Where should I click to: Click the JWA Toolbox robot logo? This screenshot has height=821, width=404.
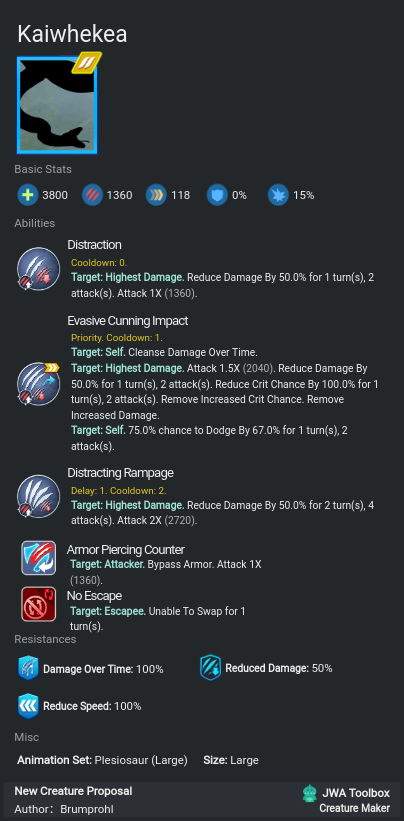pyautogui.click(x=310, y=793)
